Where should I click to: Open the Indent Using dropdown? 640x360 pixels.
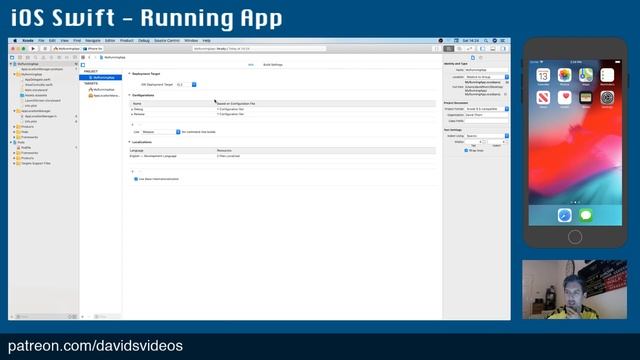coord(487,136)
